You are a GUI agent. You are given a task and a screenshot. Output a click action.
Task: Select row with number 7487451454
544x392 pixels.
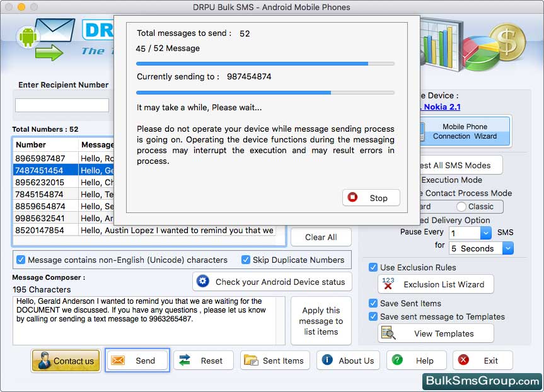pos(64,170)
